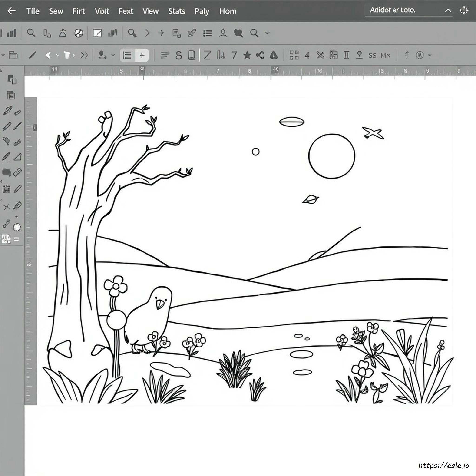The height and width of the screenshot is (476, 476).
Task: Open the Vixit menu
Action: pyautogui.click(x=102, y=11)
